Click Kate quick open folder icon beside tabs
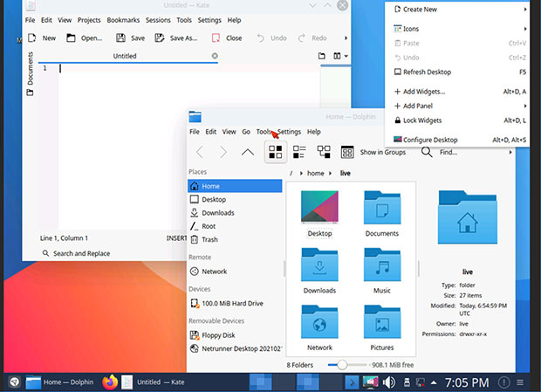The height and width of the screenshot is (392, 541). (x=322, y=56)
